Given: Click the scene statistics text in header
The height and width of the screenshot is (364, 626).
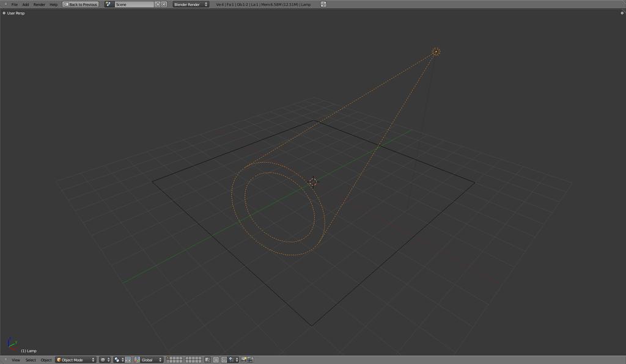Looking at the screenshot, I should coord(263,4).
